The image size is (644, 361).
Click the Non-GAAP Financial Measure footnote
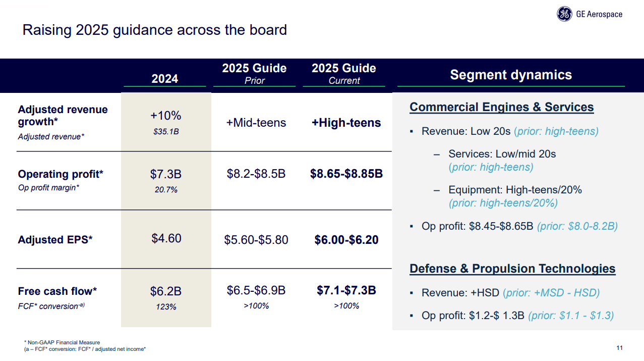tap(64, 343)
